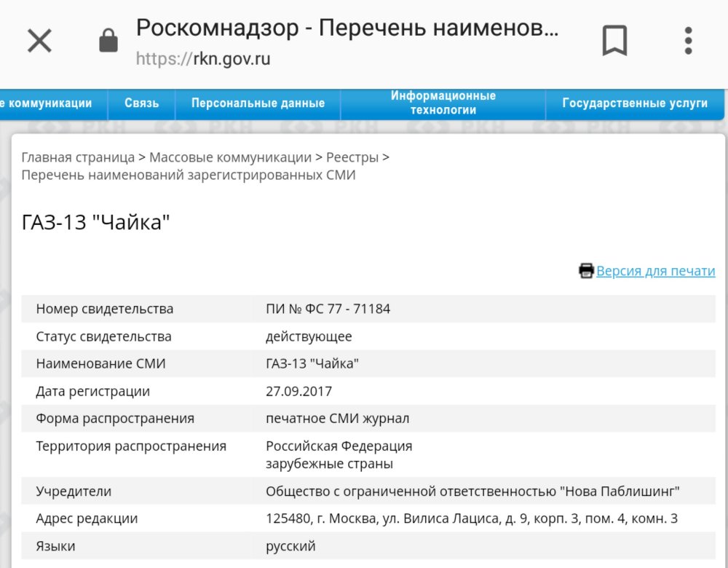This screenshot has height=568, width=728.
Task: Click the Массовые коммуникации breadcrumb link
Action: click(x=230, y=157)
